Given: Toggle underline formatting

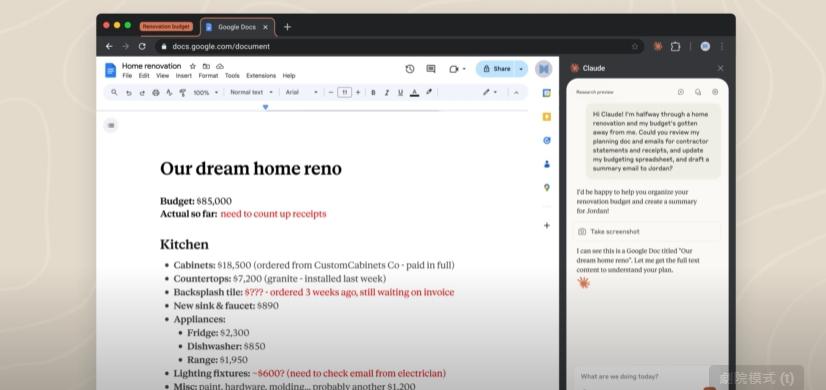Looking at the screenshot, I should tap(400, 93).
